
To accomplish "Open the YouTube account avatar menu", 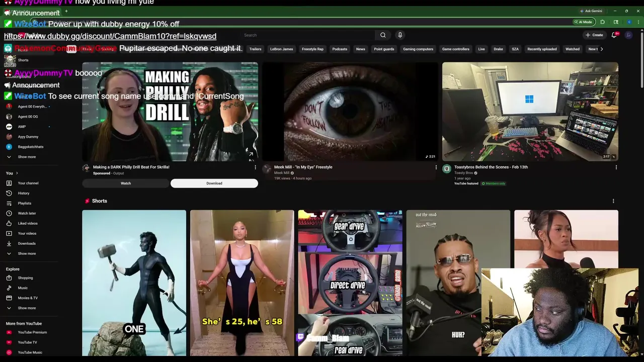I will 628,35.
